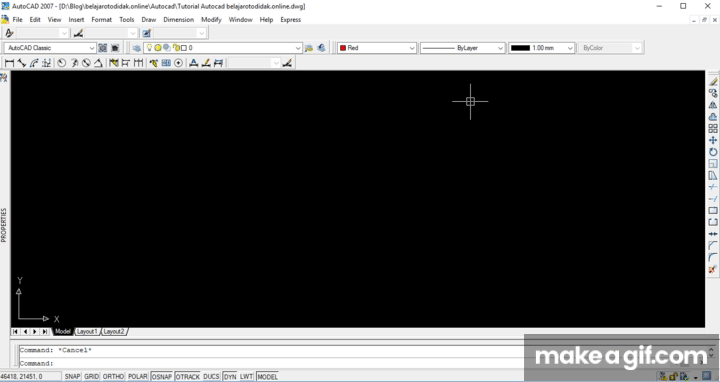720x382 pixels.
Task: Enable GRID display in status bar
Action: 91,376
